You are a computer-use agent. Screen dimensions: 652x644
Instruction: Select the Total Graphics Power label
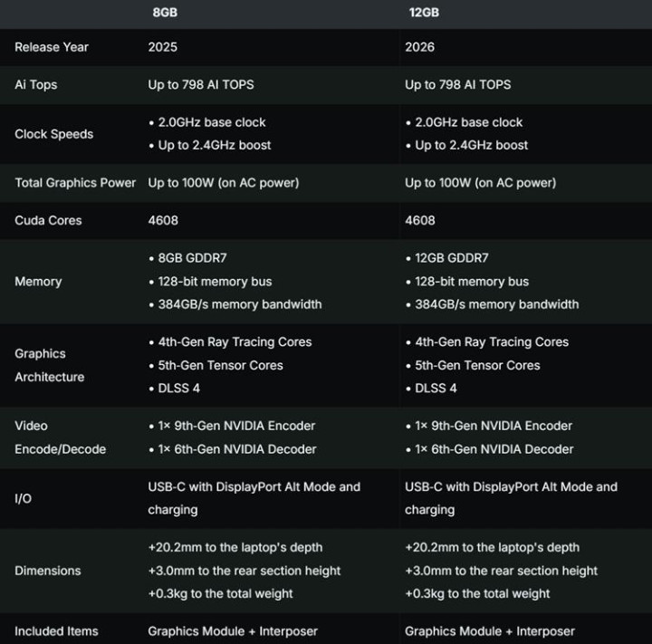point(75,183)
